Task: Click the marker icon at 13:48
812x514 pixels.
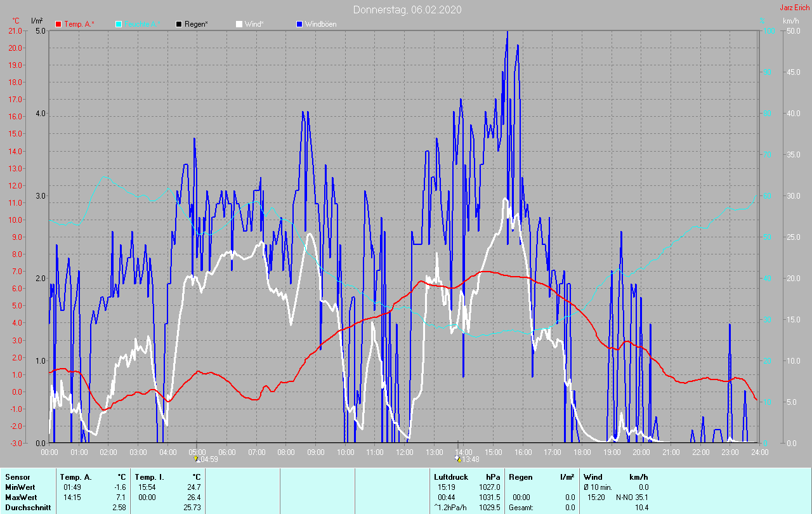Action: click(x=458, y=459)
